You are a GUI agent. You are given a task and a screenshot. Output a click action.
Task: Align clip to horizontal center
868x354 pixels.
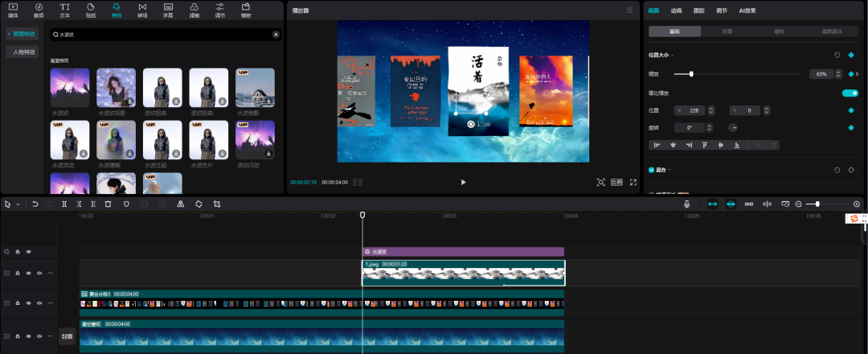(674, 145)
